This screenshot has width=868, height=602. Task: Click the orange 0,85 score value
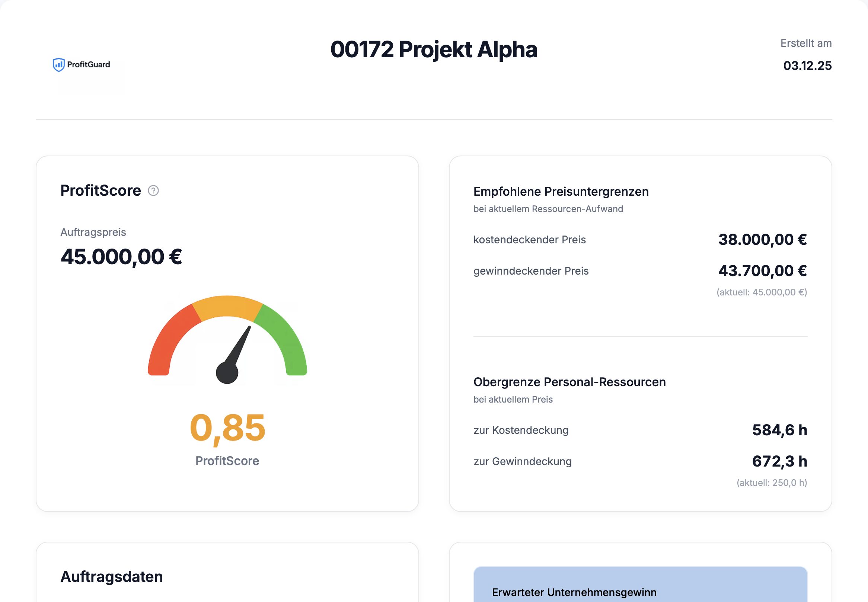click(x=227, y=428)
